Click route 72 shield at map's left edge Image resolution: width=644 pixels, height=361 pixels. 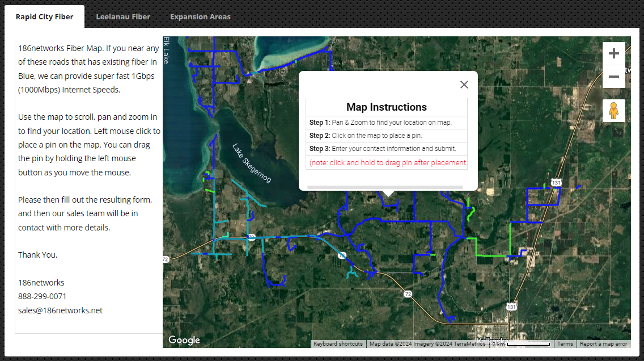(x=166, y=259)
